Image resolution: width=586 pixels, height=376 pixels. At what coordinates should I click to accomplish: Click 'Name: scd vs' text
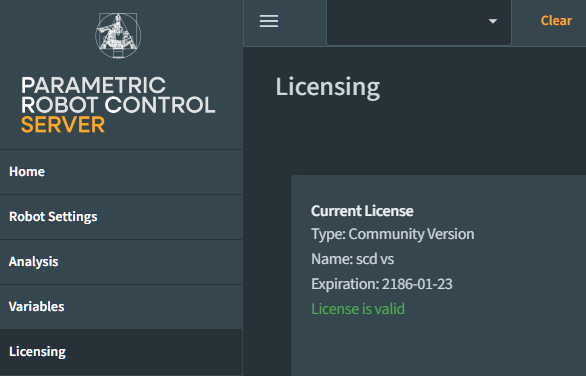[x=352, y=259]
